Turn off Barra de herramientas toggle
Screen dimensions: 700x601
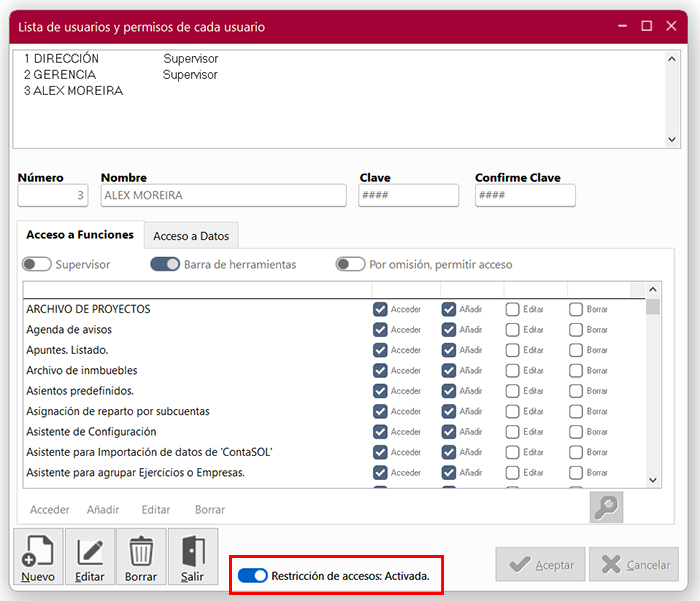(165, 265)
